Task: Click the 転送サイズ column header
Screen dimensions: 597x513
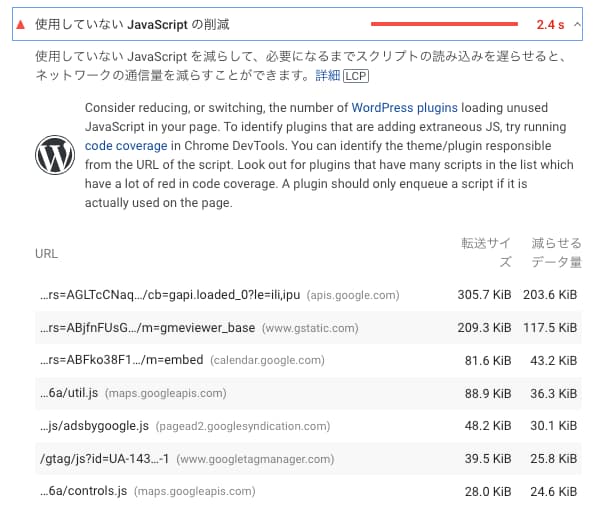Action: click(486, 252)
